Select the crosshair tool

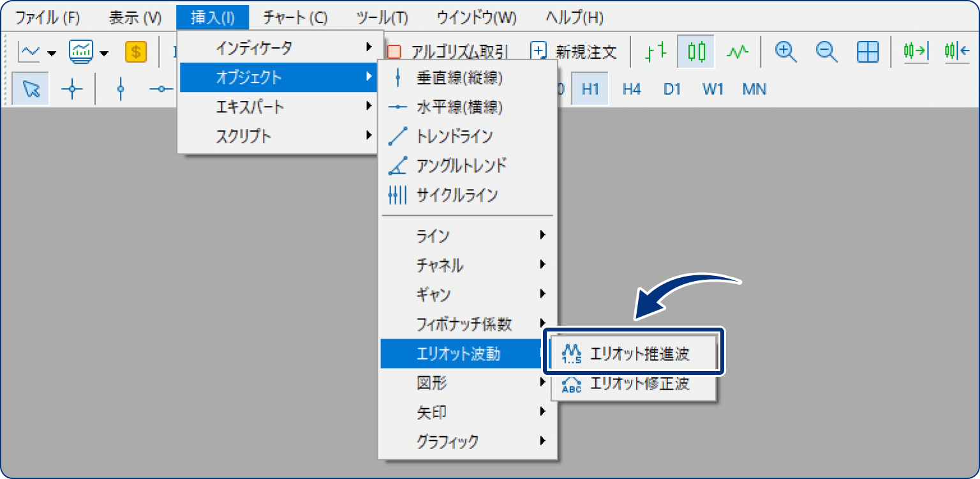72,89
